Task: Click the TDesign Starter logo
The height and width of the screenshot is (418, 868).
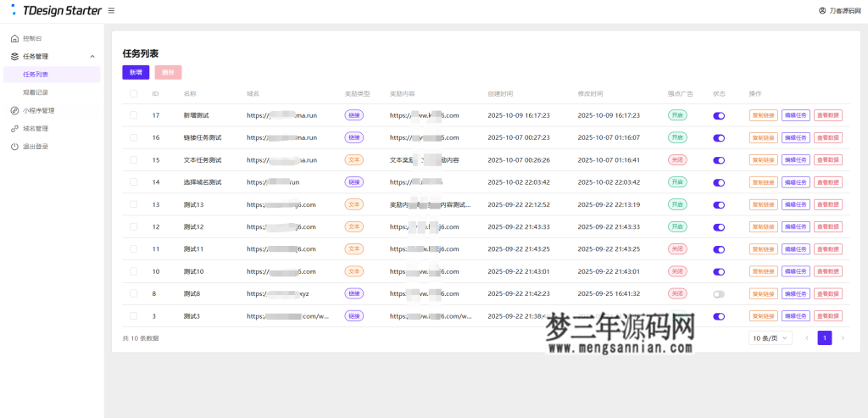Action: coord(56,10)
